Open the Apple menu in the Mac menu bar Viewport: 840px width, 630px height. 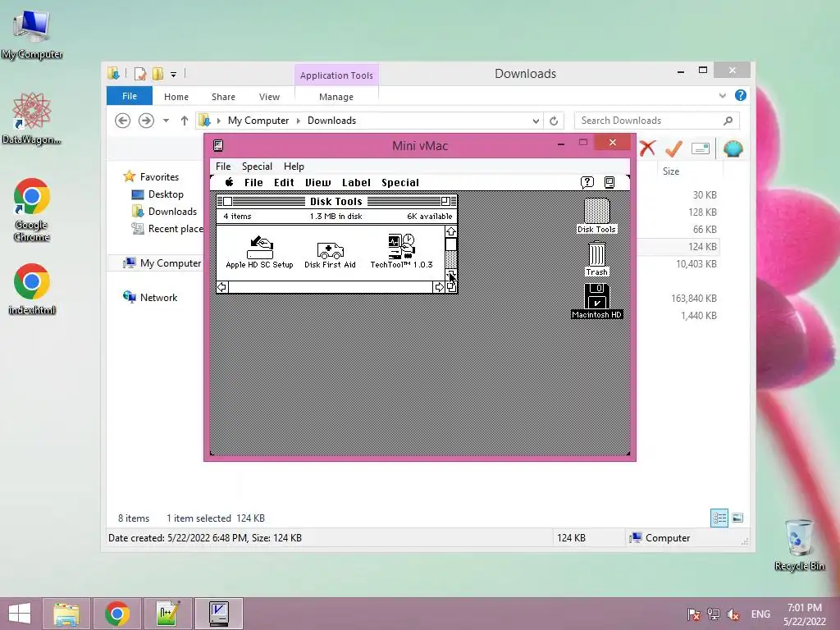[x=230, y=182]
